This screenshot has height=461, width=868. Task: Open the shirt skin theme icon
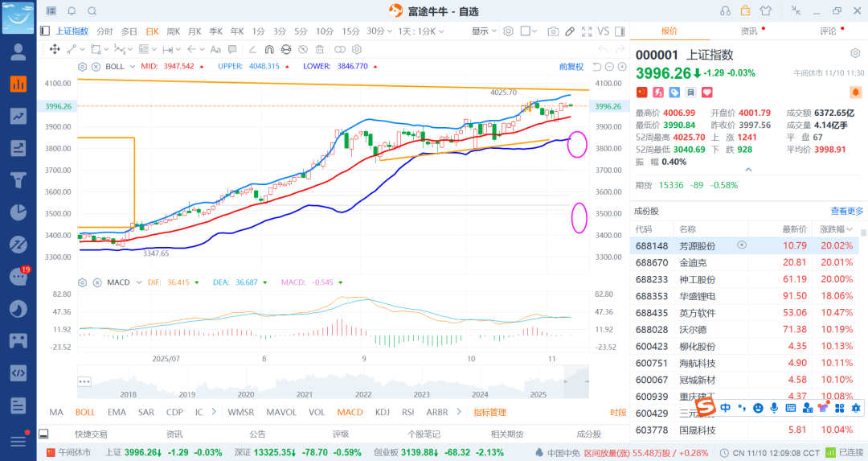pos(764,10)
